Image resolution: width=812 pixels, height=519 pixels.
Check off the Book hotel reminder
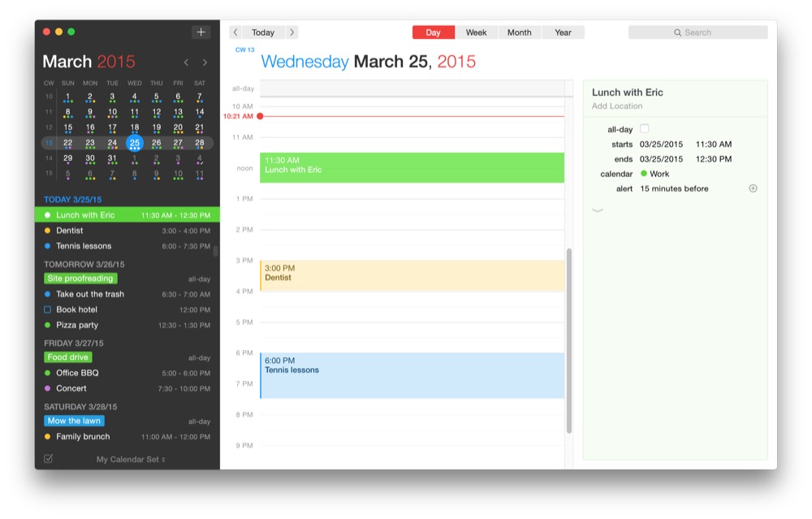tap(48, 309)
